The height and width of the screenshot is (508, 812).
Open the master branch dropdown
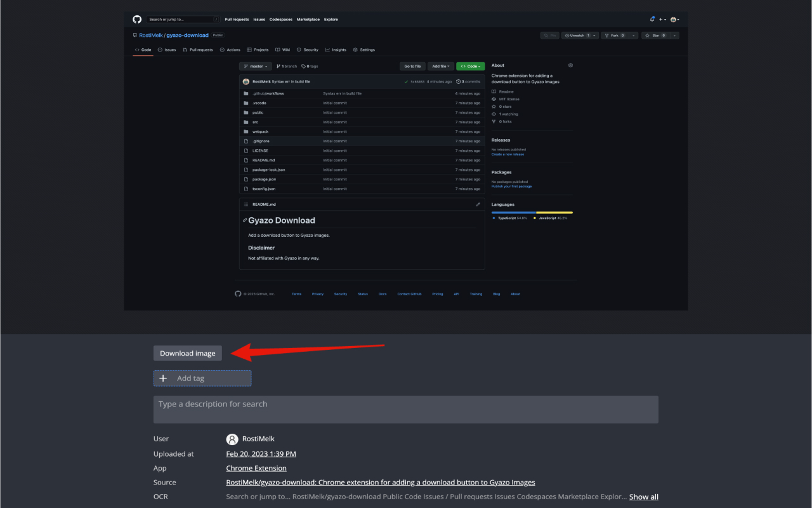[x=255, y=65]
